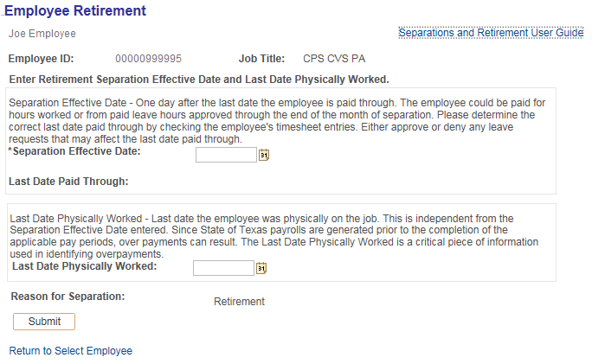Click the Employee ID label
Viewport: 592px width, 364px height.
point(41,60)
